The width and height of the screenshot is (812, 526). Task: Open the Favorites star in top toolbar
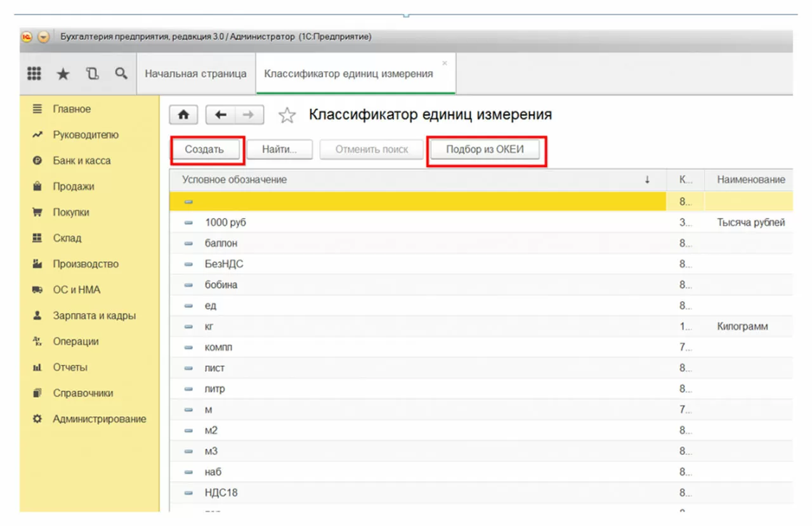click(x=63, y=74)
